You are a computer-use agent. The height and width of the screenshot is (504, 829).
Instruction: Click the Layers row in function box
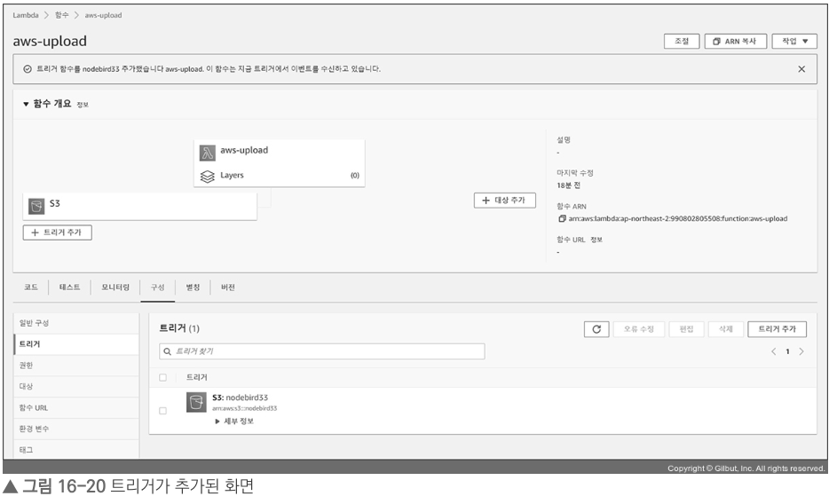tap(280, 176)
